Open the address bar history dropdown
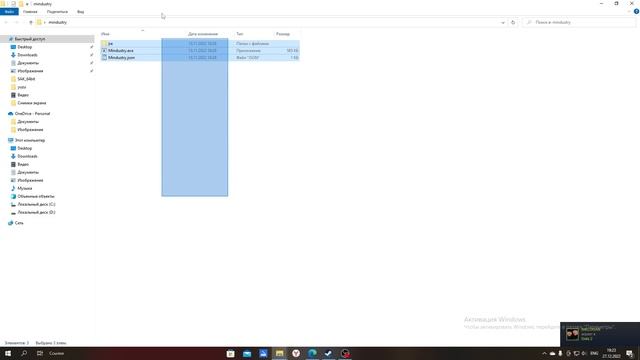Viewport: 640px width, 360px height. (x=503, y=22)
